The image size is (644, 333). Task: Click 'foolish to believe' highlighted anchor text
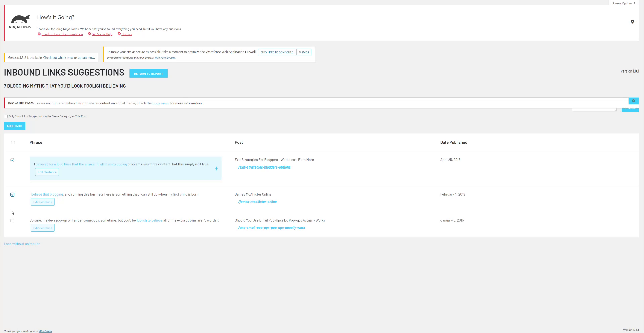pos(149,220)
